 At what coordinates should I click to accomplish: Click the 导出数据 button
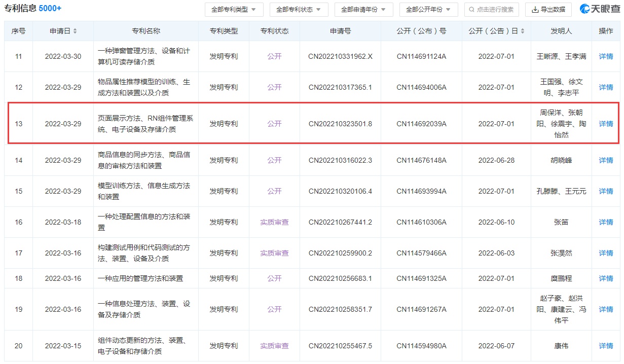548,10
